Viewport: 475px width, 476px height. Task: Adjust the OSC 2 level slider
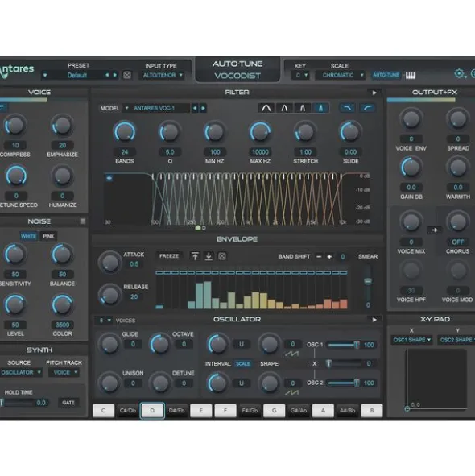(x=344, y=383)
